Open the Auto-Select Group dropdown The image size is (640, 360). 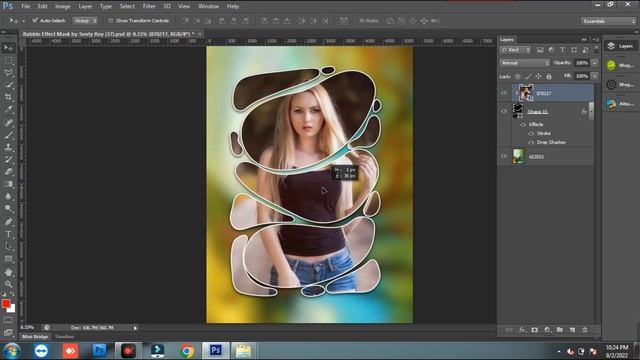pos(85,20)
